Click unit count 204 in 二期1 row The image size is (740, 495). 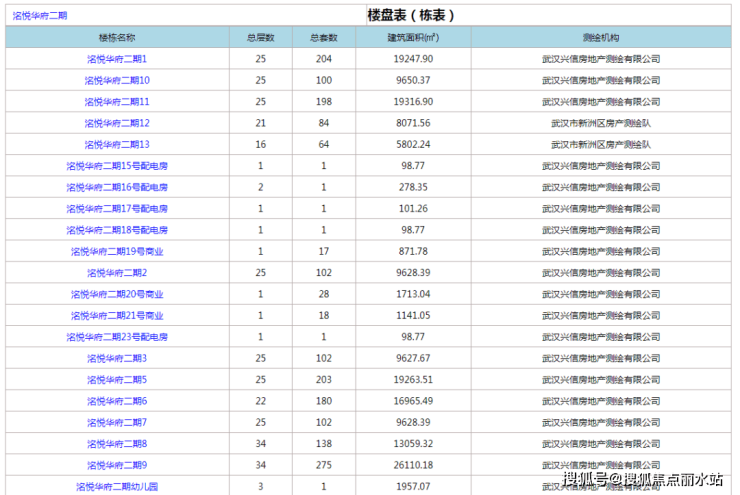[324, 59]
